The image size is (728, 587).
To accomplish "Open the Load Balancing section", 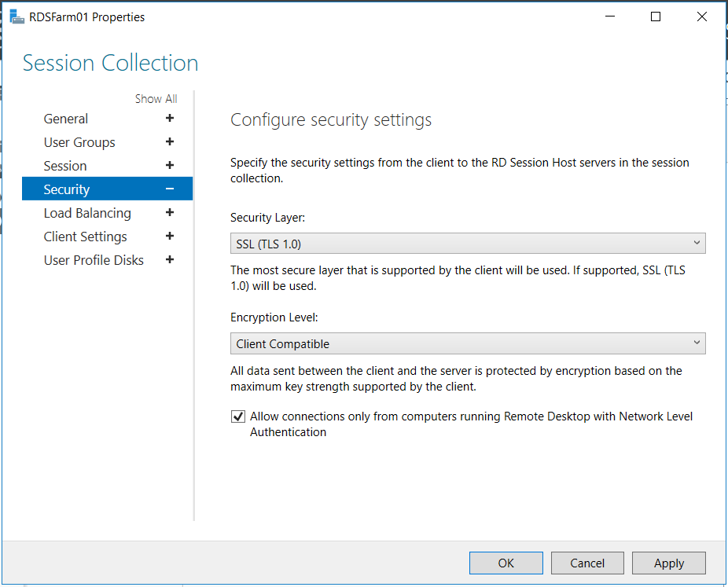I will (87, 213).
